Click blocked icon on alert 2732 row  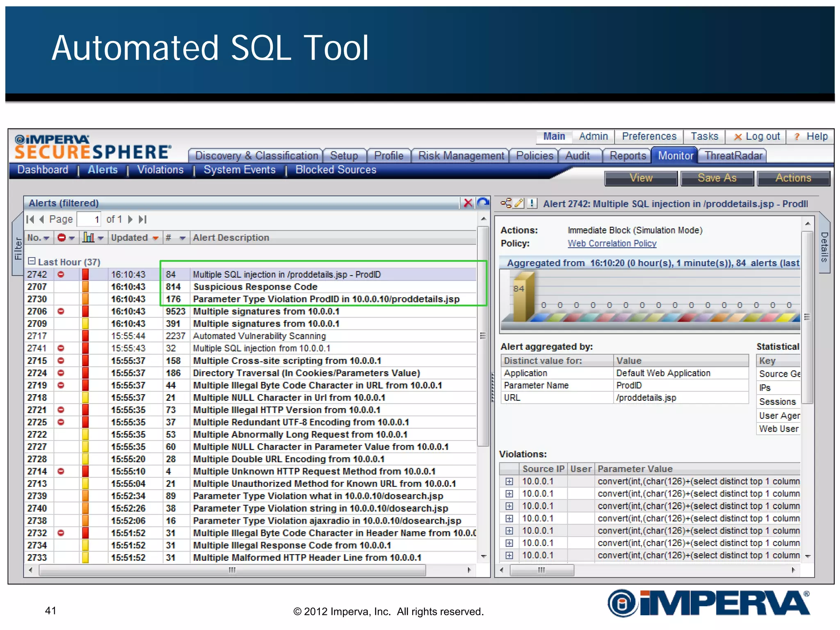(x=61, y=533)
